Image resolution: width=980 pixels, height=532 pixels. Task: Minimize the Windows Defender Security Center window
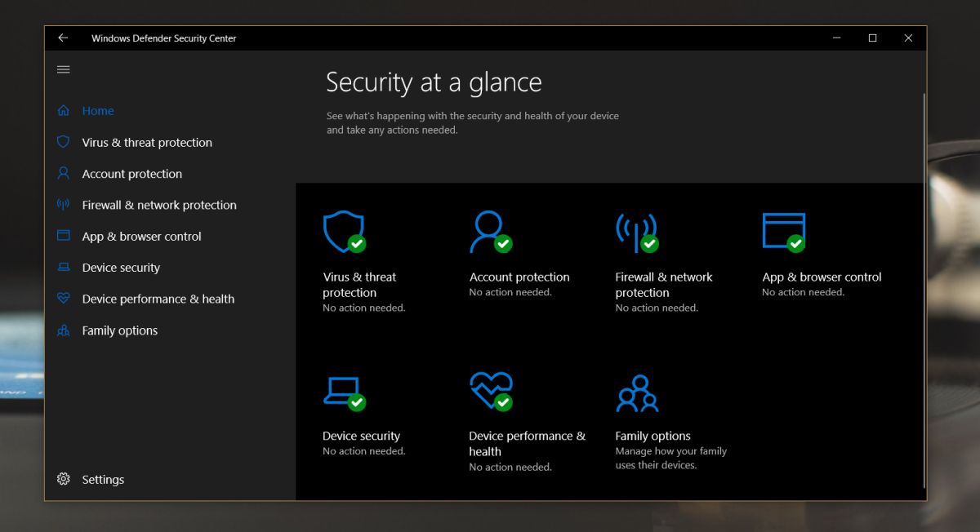836,38
